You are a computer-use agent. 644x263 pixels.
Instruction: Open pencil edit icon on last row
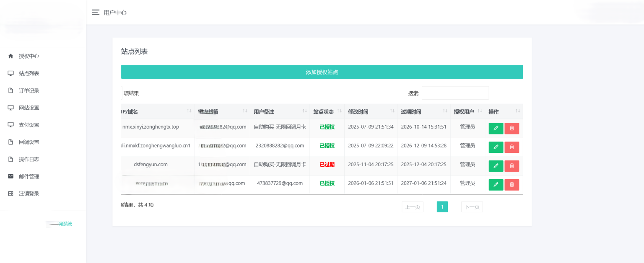[496, 185]
